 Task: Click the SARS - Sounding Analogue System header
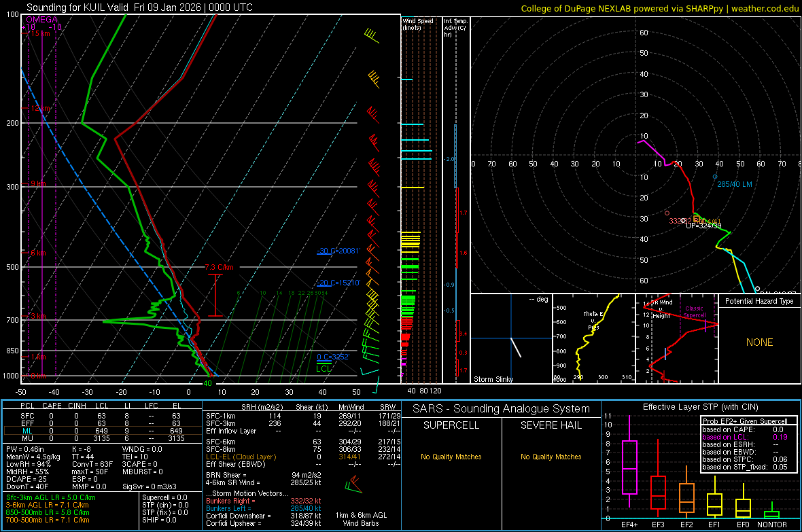pyautogui.click(x=501, y=409)
